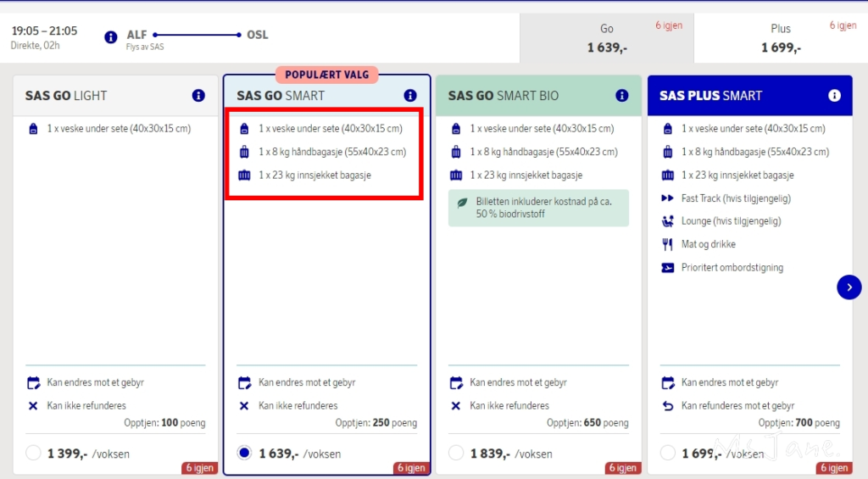
Task: Open info icon for SAS Go Smart
Action: pyautogui.click(x=410, y=96)
